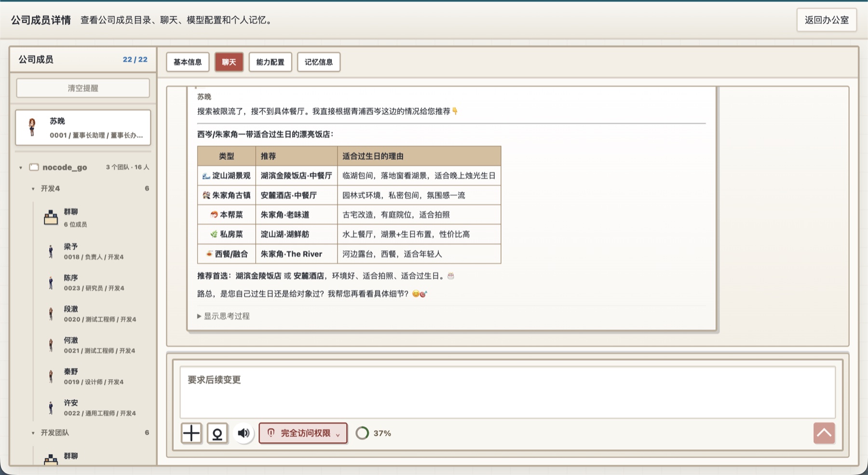868x475 pixels.
Task: Click 许安's avatar icon
Action: tap(51, 408)
